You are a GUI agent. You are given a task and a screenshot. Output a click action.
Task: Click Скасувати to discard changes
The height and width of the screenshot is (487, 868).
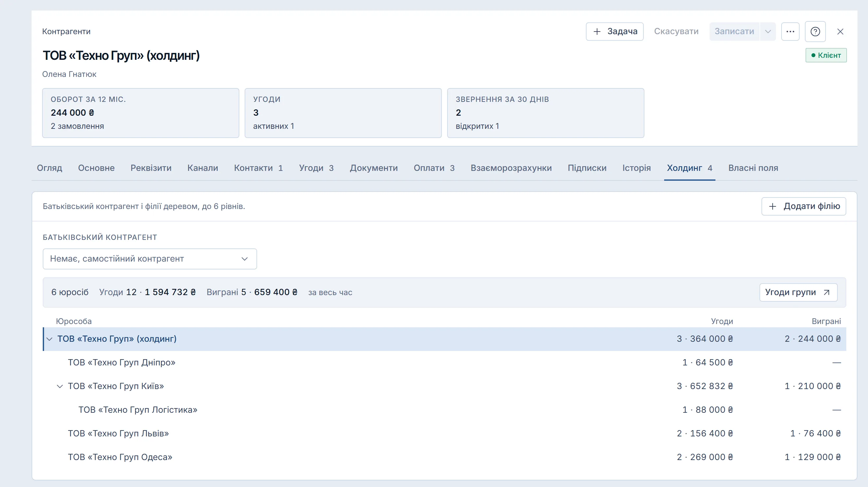click(676, 32)
